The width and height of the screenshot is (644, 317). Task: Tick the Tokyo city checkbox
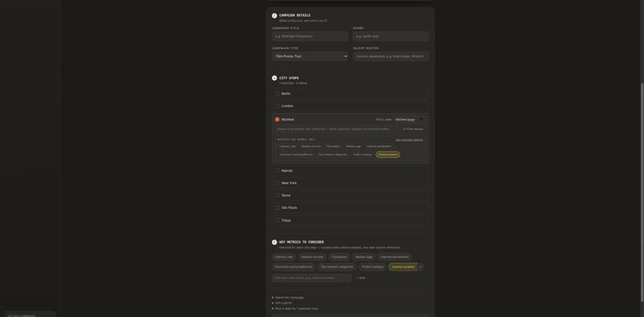[277, 220]
